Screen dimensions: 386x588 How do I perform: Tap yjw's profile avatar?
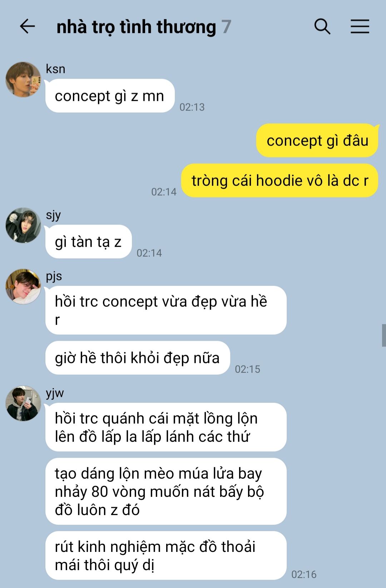tap(23, 404)
